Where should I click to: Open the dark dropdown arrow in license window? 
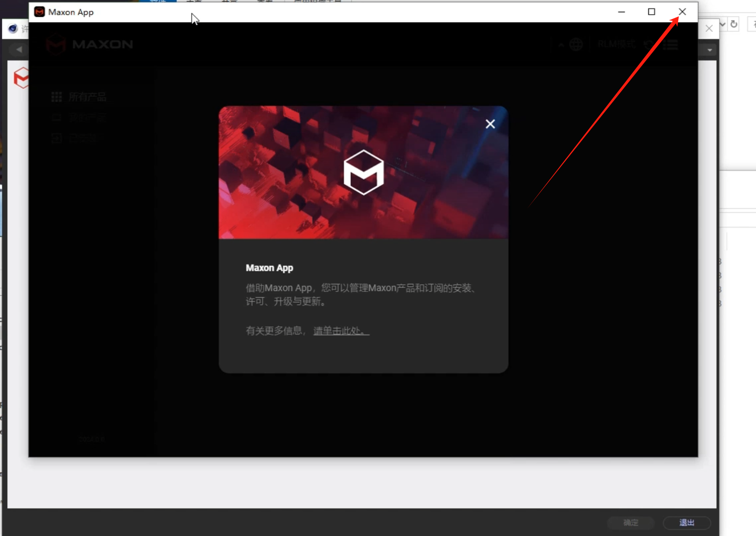click(710, 50)
